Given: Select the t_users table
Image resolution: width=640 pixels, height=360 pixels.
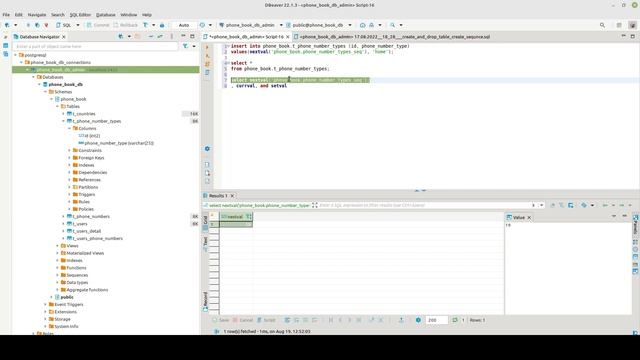Looking at the screenshot, I should click(x=80, y=224).
